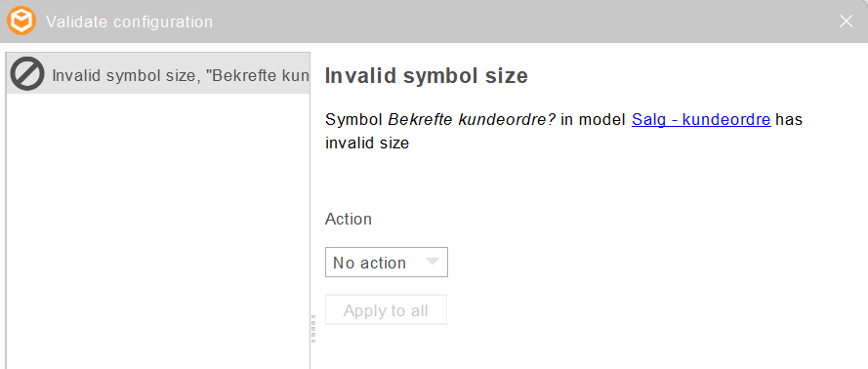This screenshot has width=868, height=369.
Task: Click the "Action" label above the dropdown
Action: click(x=349, y=219)
